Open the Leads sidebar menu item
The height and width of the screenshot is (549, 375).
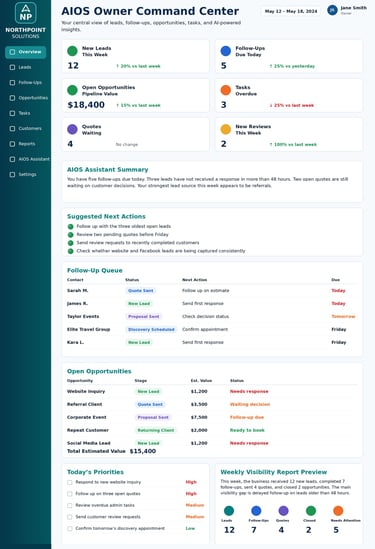coord(26,67)
